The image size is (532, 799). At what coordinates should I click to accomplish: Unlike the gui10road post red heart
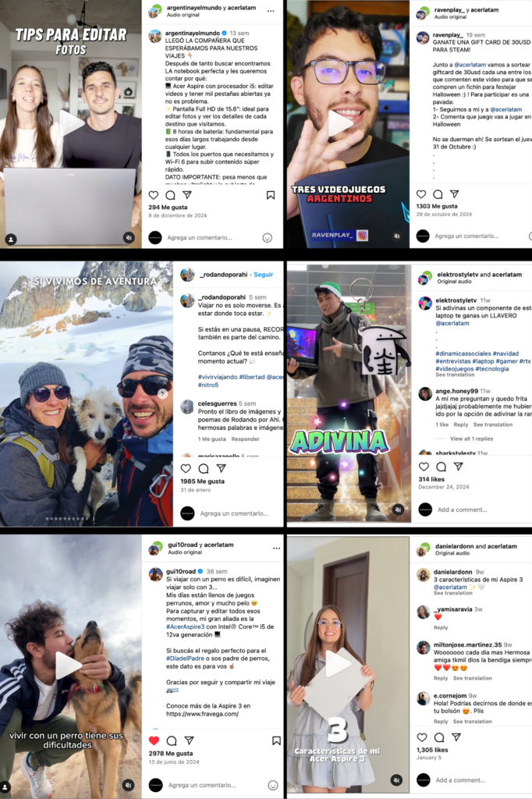[x=154, y=740]
